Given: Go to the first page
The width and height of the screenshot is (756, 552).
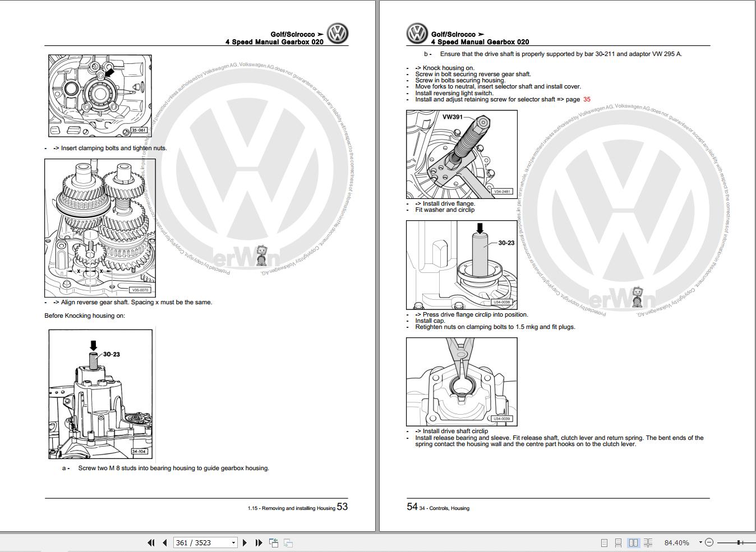Looking at the screenshot, I should tap(151, 542).
